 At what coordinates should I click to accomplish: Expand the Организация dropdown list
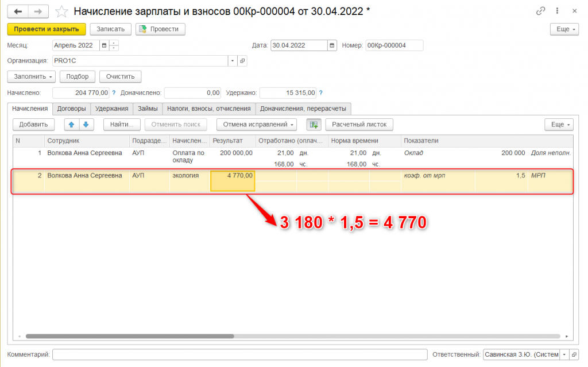click(233, 61)
